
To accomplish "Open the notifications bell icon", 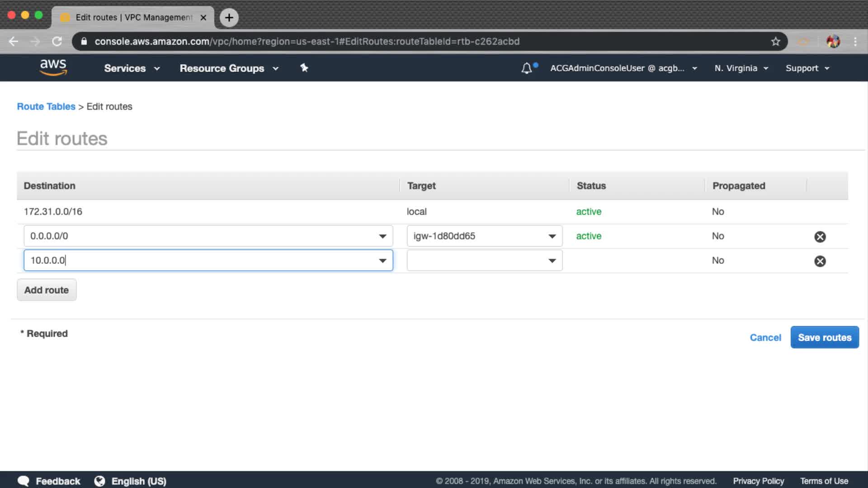I will click(x=527, y=68).
